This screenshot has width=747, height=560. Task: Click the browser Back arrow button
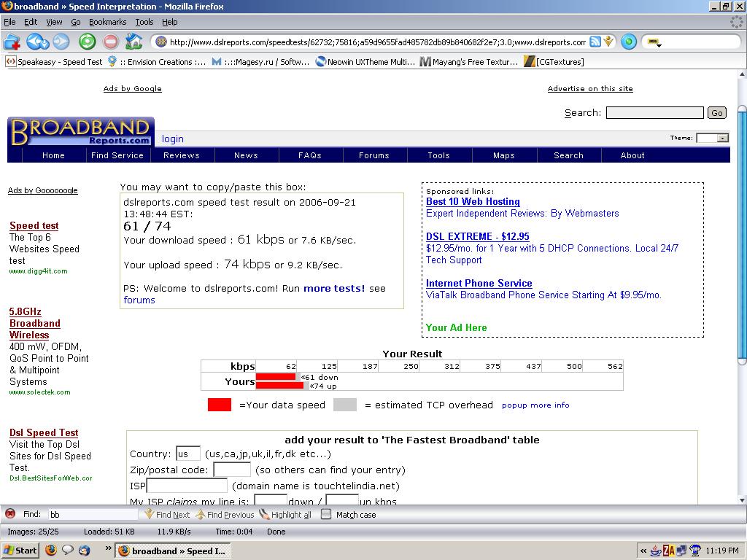36,42
